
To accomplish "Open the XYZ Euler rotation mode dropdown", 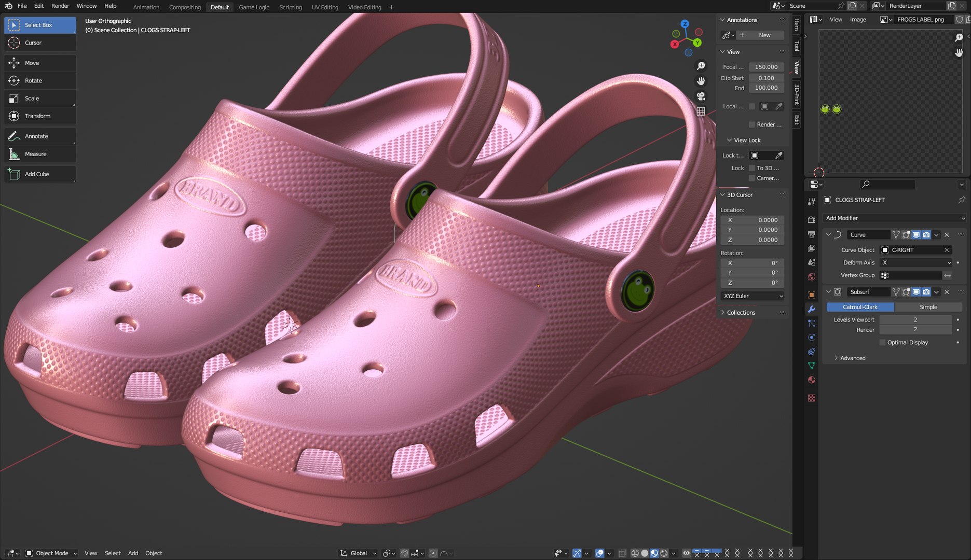I will tap(753, 296).
